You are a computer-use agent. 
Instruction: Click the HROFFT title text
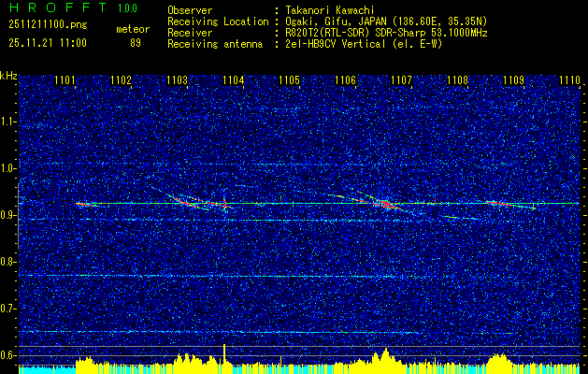(x=59, y=7)
